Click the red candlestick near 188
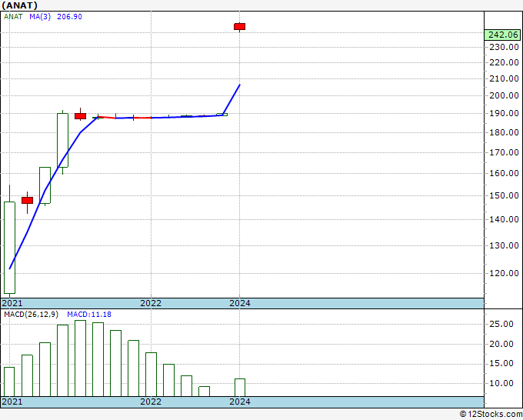Screen dimensions: 523x420 coord(81,116)
